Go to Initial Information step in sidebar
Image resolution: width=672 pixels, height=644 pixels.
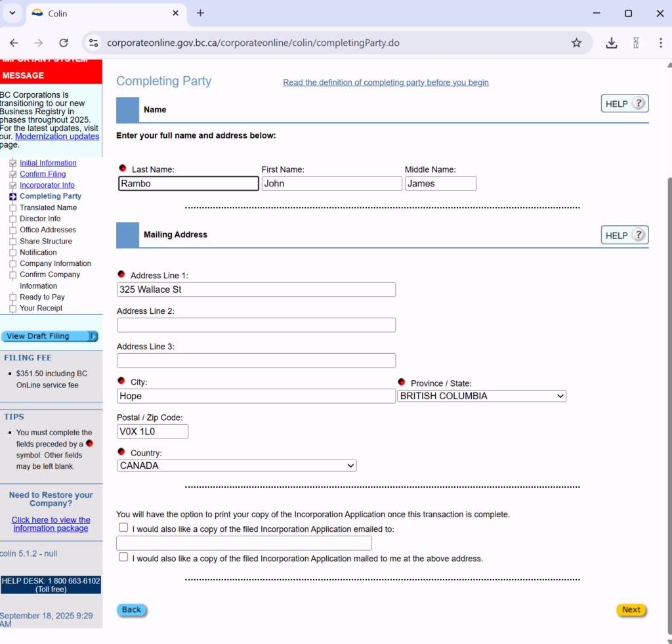click(x=48, y=163)
